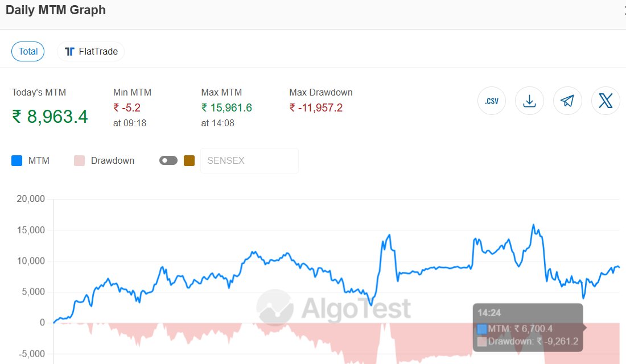Viewport: 626px width, 364px height.
Task: Click the chart tooltip showing 14:24 values
Action: [528, 328]
